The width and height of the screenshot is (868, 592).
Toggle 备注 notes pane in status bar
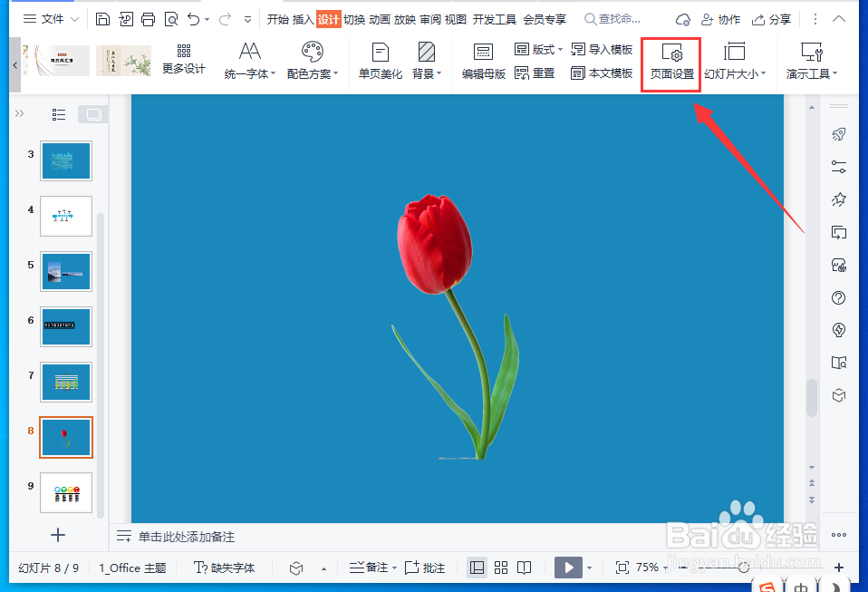(x=373, y=568)
